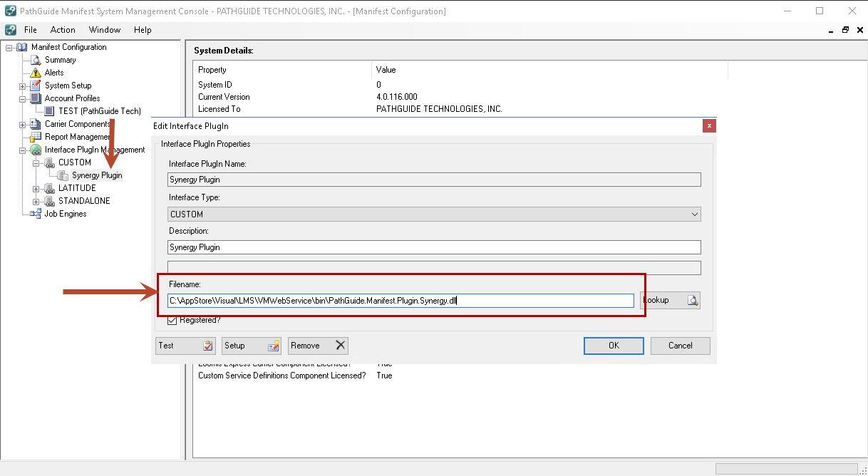Click the Test button's clipboard icon

click(x=208, y=346)
